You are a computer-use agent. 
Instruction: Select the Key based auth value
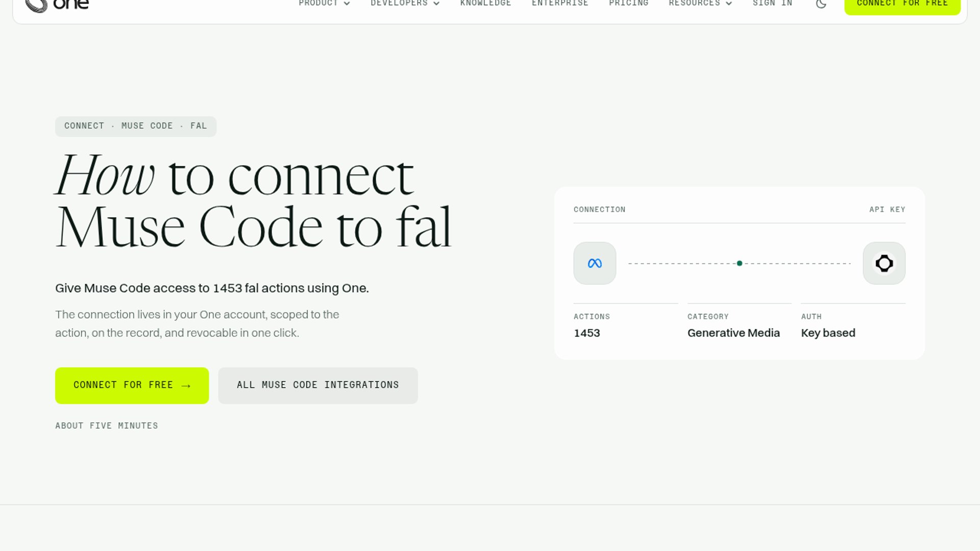(x=828, y=333)
